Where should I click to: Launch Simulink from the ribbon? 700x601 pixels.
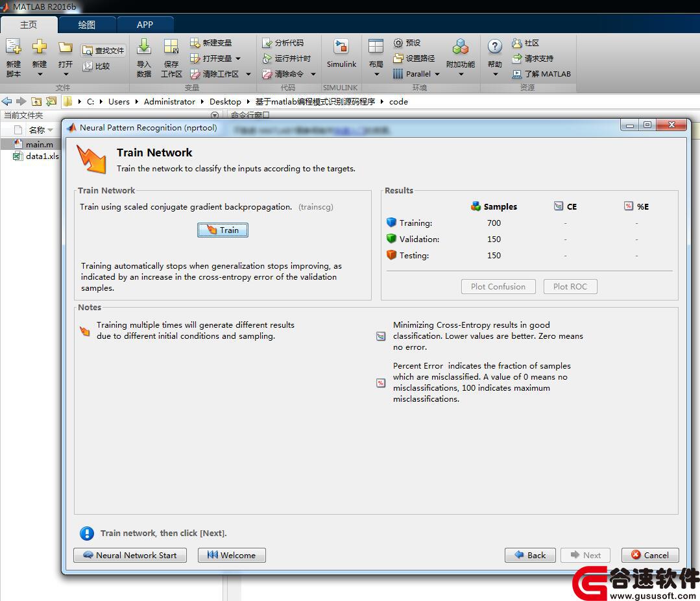341,54
